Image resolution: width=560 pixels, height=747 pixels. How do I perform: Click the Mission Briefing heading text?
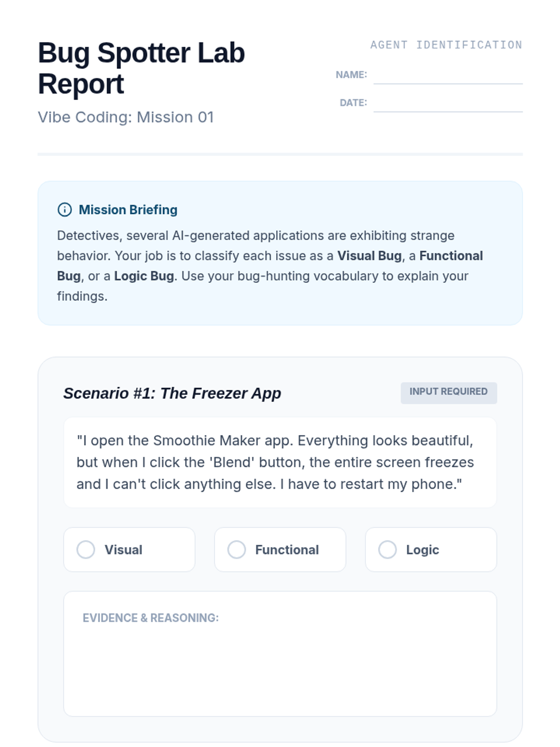[x=128, y=210]
